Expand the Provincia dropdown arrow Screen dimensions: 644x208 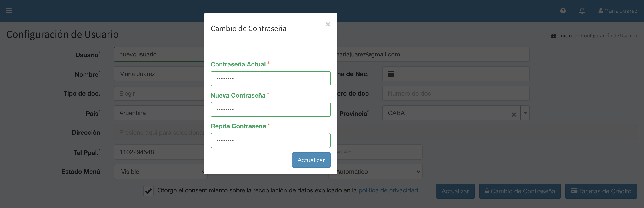pyautogui.click(x=525, y=113)
